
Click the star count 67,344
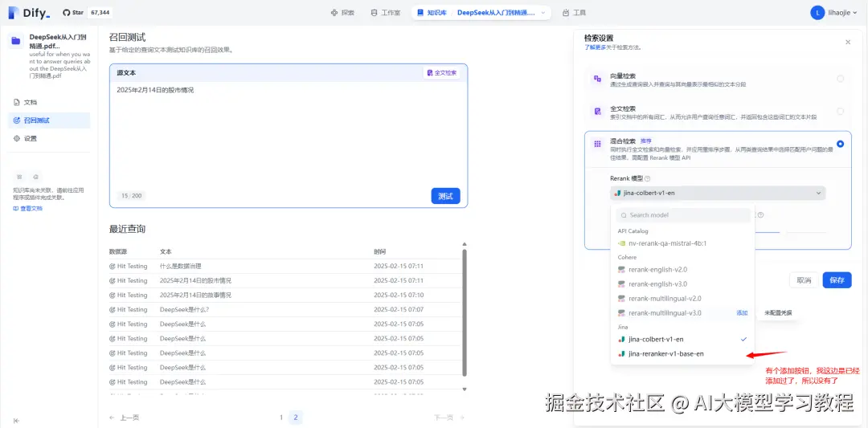click(x=100, y=12)
